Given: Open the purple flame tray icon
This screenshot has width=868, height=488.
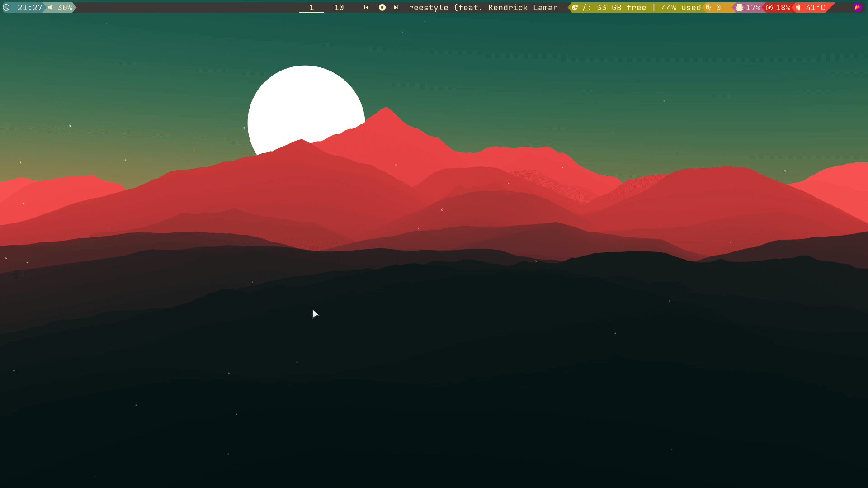Looking at the screenshot, I should (x=857, y=7).
